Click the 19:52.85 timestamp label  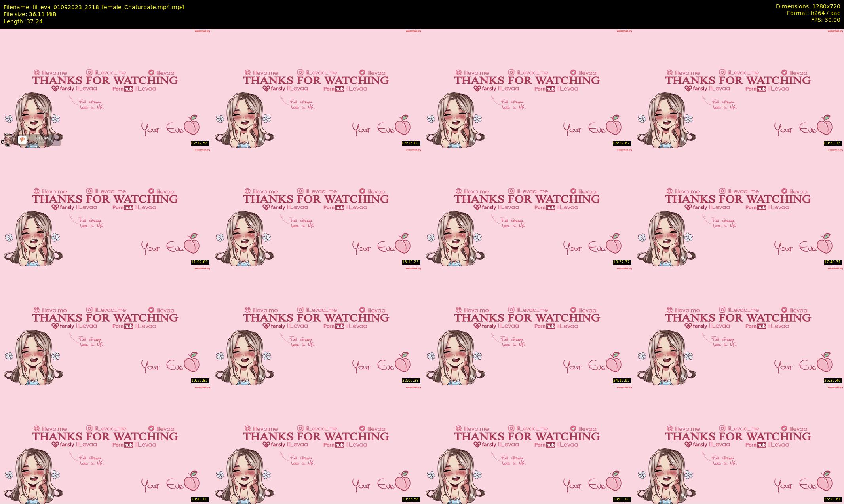pos(200,381)
